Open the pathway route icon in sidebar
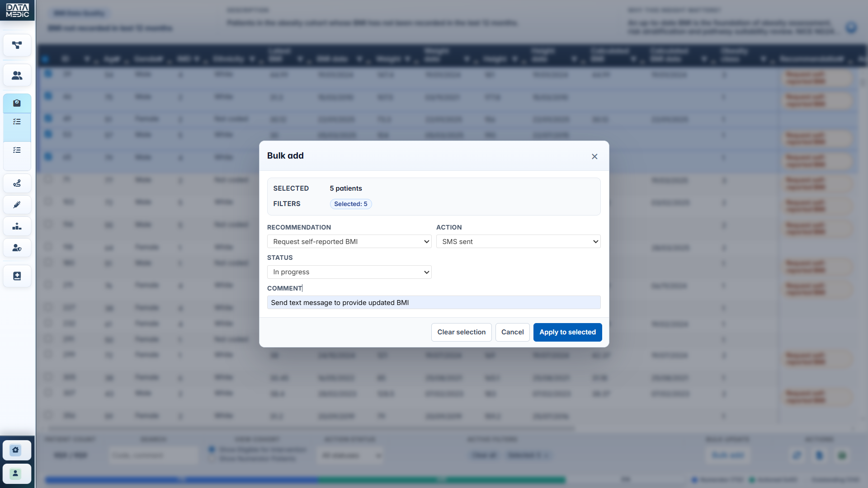The image size is (868, 488). coord(17,183)
